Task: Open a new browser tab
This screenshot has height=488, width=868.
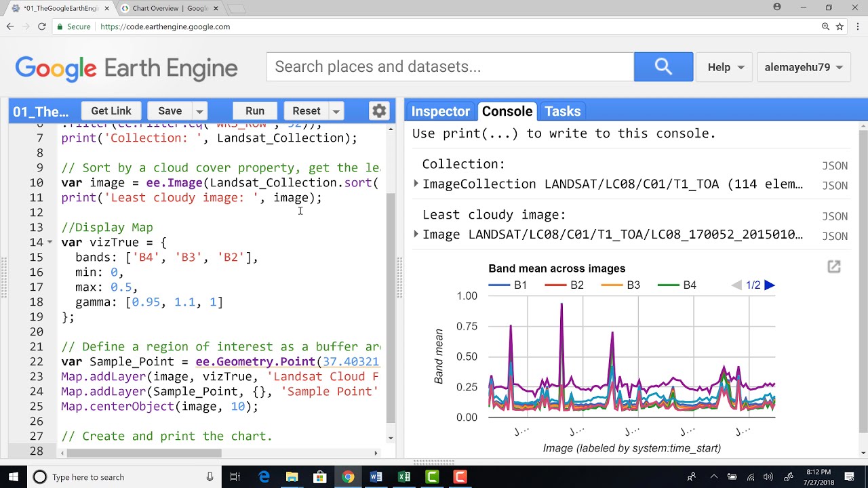Action: coord(236,8)
